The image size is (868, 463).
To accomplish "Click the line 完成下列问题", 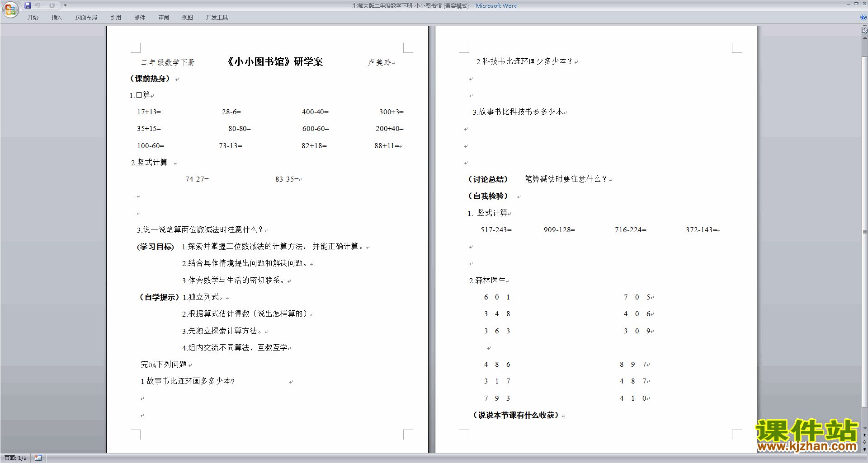I will coord(165,365).
